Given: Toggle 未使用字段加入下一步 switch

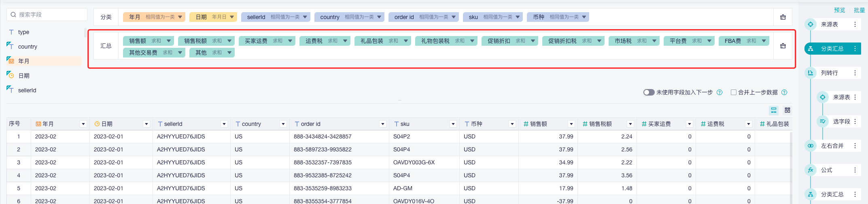Looking at the screenshot, I should coord(649,92).
